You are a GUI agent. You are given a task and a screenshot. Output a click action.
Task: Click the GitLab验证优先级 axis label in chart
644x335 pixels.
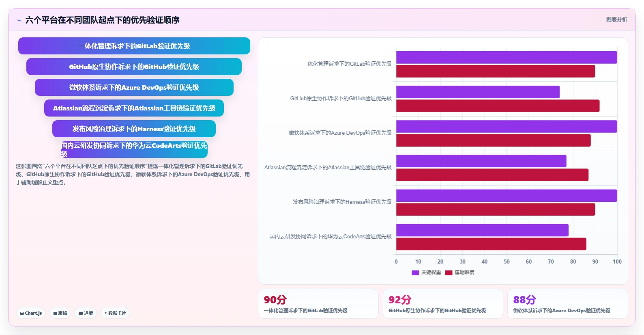coord(347,64)
